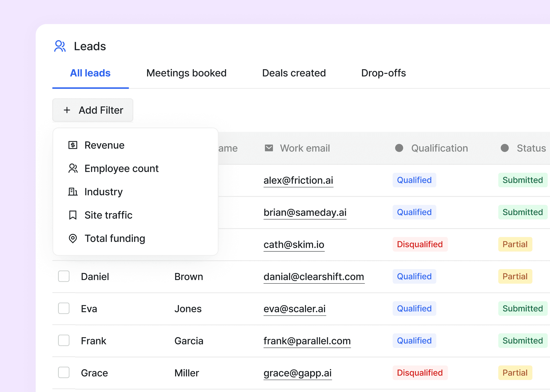Viewport: 550px width, 392px height.
Task: Click the gray dot by Qualification header
Action: point(399,148)
